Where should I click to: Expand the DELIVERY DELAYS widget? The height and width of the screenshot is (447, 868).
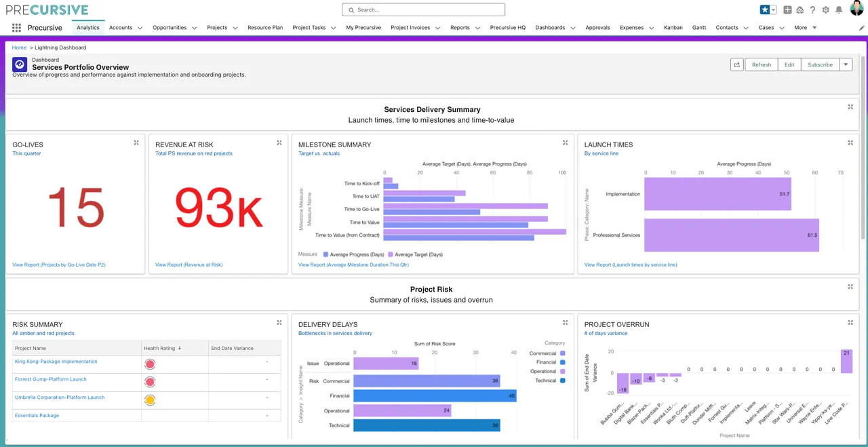(565, 322)
